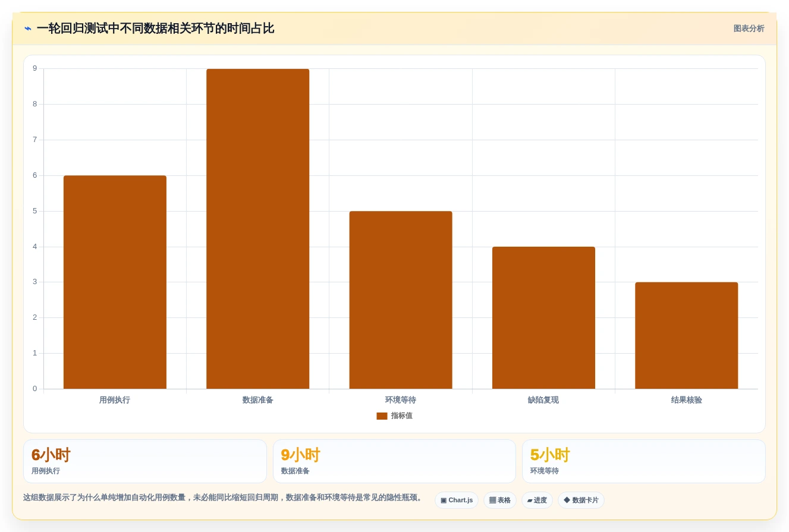The image size is (789, 532).
Task: Click the 表格 tag chip
Action: point(500,500)
